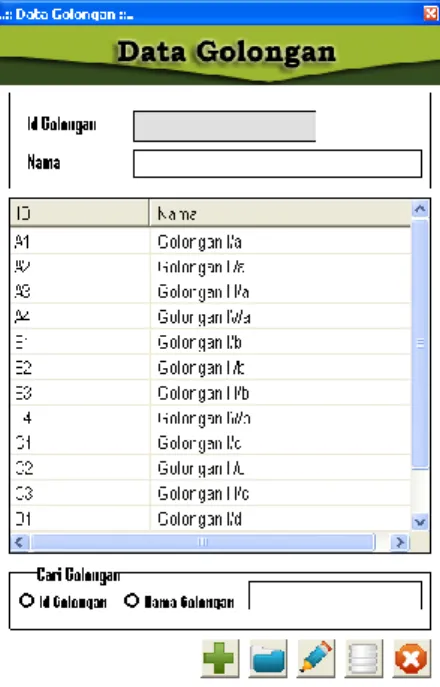440x687 pixels.
Task: Click the horizontal scroll right arrow
Action: [x=399, y=542]
